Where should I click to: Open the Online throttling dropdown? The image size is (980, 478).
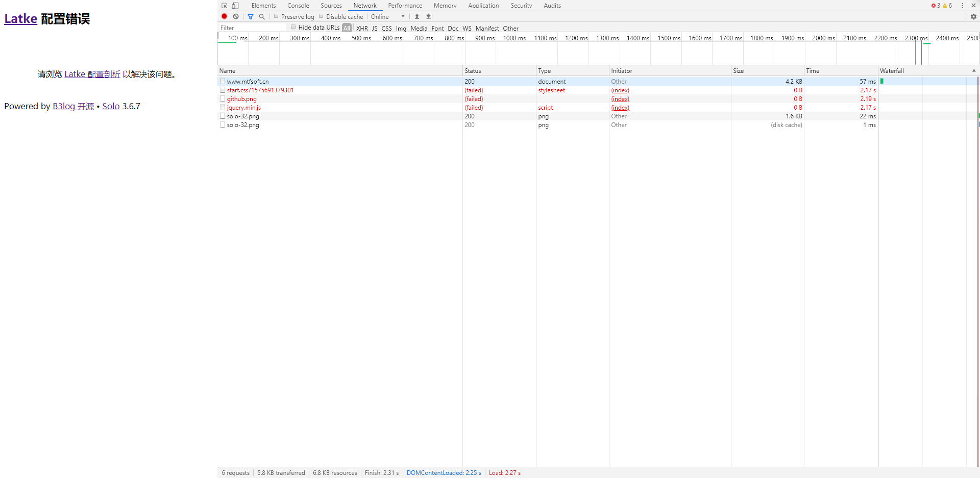point(388,16)
